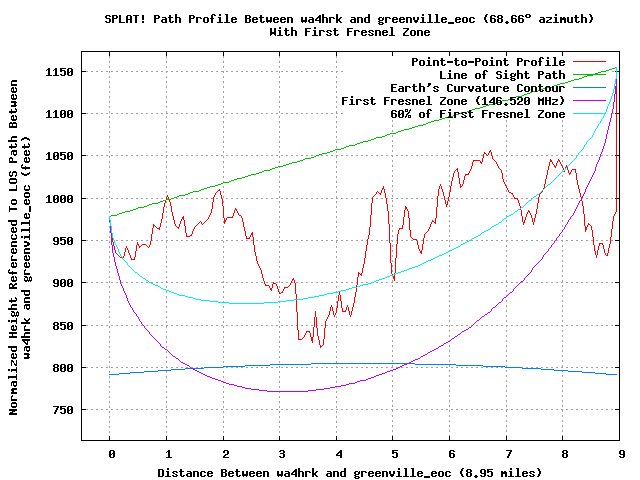
Task: Click the x-axis tick label 1
Action: click(x=169, y=454)
